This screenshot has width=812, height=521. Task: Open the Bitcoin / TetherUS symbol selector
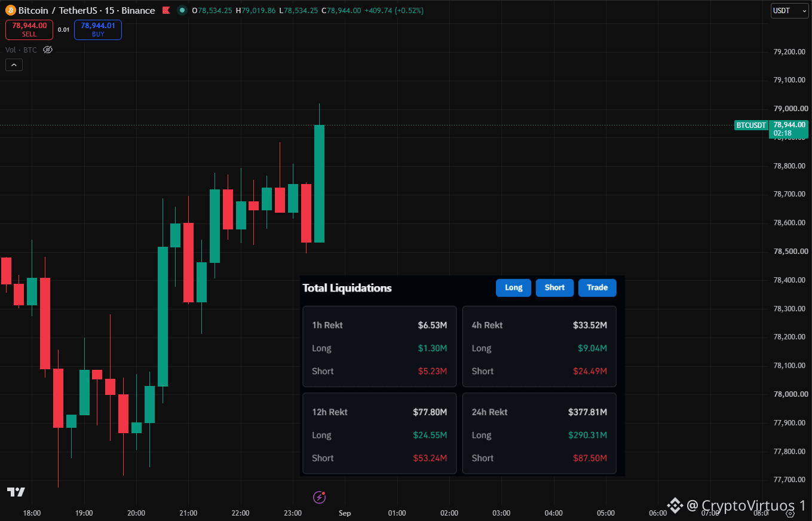(x=87, y=11)
